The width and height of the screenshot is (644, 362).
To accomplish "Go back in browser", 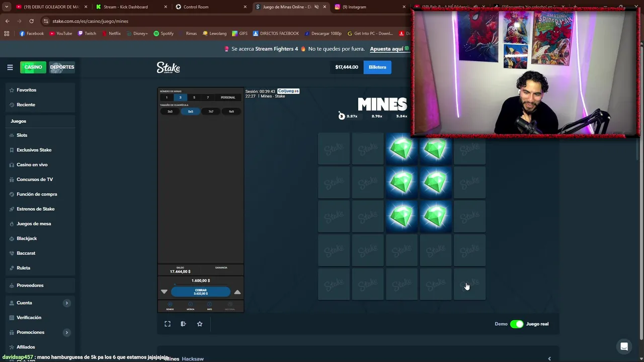I will (7, 21).
